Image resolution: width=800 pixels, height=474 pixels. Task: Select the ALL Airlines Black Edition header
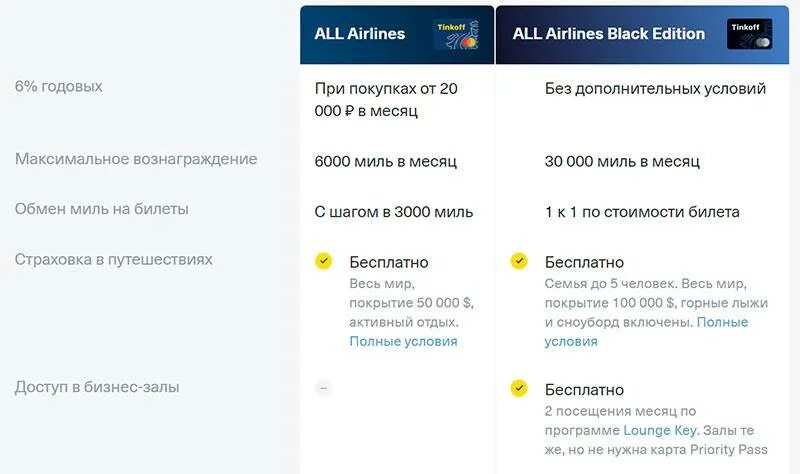642,35
